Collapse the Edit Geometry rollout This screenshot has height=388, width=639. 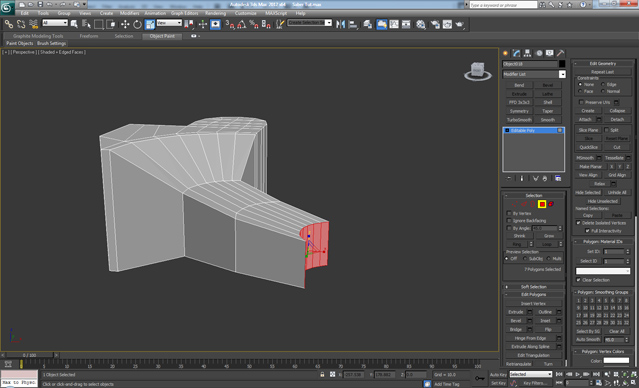coord(603,64)
